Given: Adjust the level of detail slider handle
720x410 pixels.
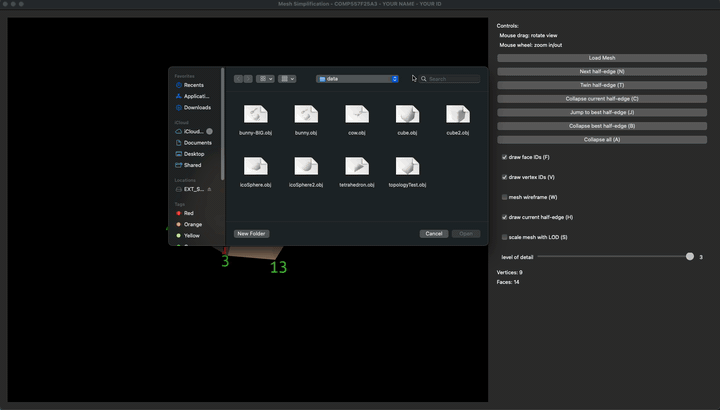Looking at the screenshot, I should coord(690,257).
